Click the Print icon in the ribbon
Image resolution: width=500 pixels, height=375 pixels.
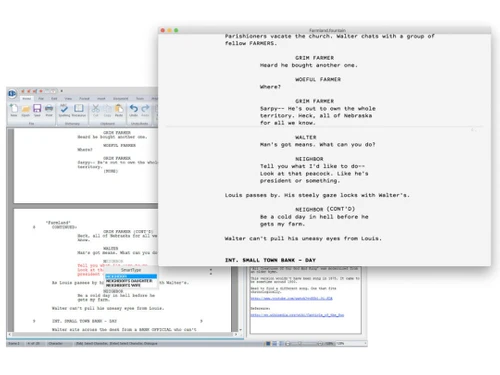pyautogui.click(x=49, y=110)
